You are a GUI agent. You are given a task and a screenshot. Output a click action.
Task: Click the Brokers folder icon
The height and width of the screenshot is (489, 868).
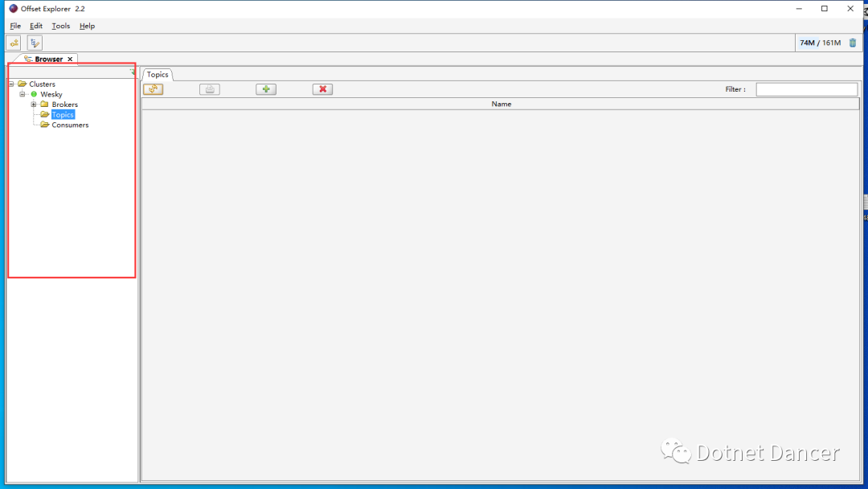pos(45,104)
